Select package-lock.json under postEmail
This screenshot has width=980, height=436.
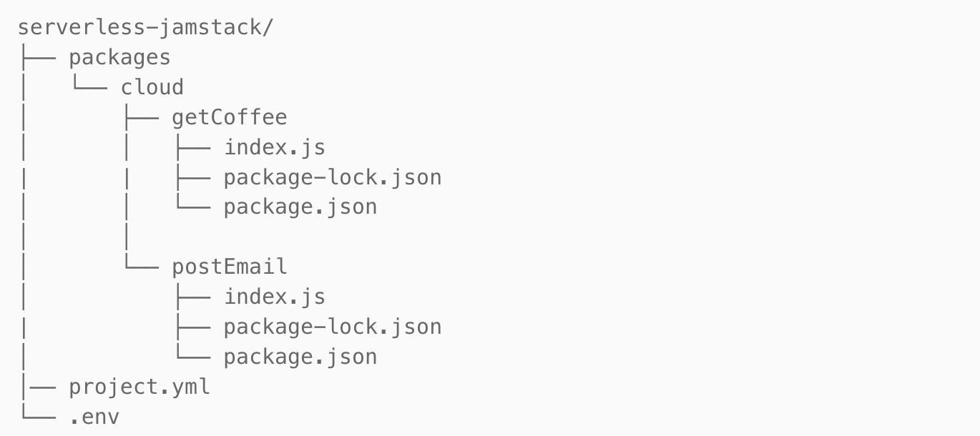pos(333,327)
